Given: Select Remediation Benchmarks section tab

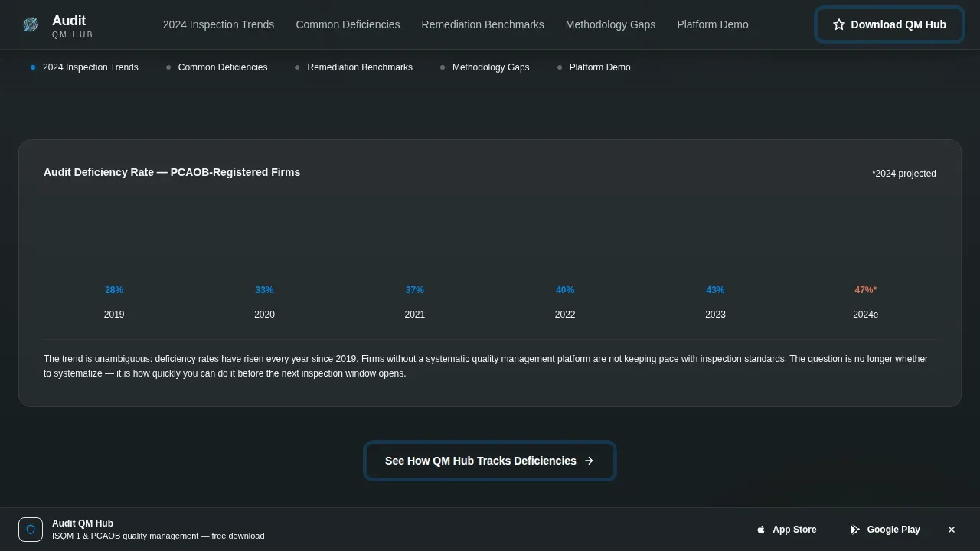Looking at the screenshot, I should click(x=354, y=67).
